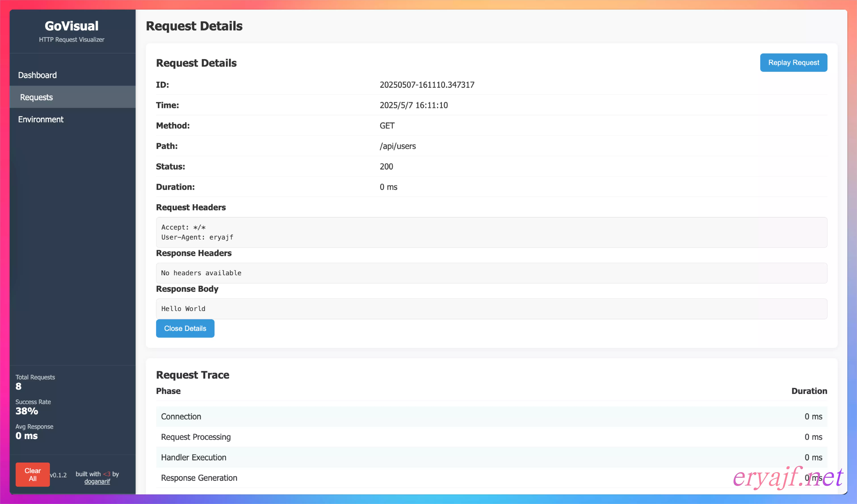The width and height of the screenshot is (857, 504).
Task: Close the request details panel
Action: 185,328
